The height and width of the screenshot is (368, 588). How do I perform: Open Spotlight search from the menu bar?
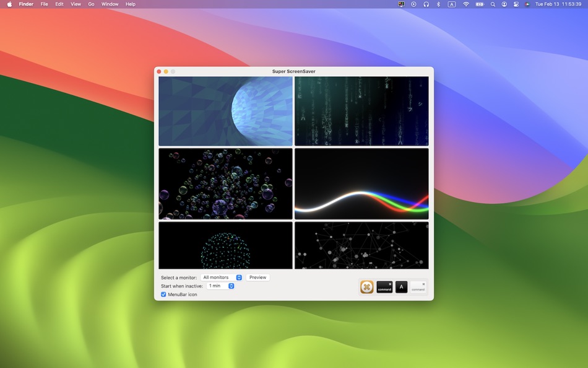[493, 4]
